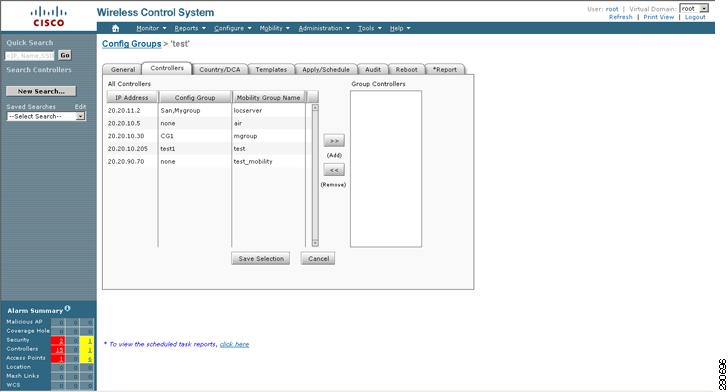Open the red Security critical alarm count
This screenshot has height=392, width=728.
point(58,340)
